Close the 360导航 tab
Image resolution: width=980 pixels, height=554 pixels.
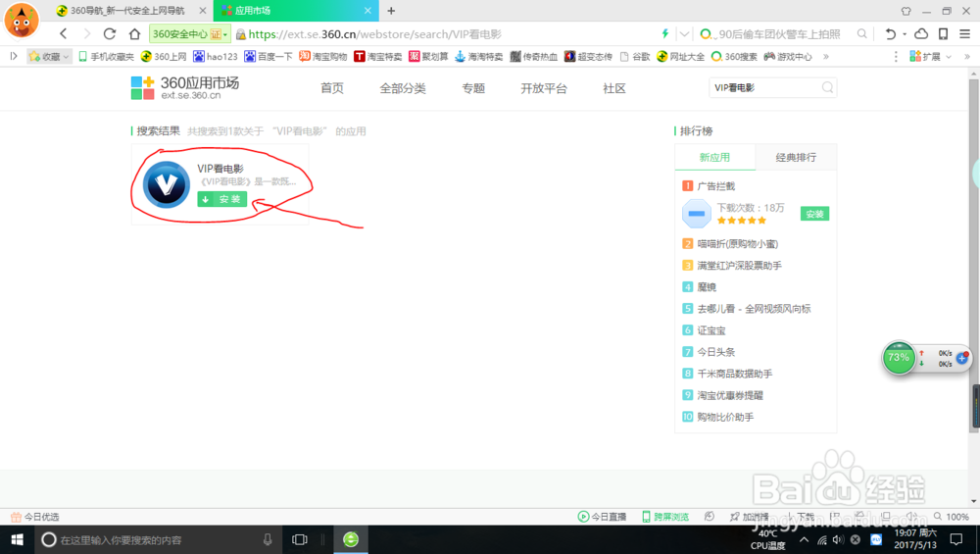(203, 11)
